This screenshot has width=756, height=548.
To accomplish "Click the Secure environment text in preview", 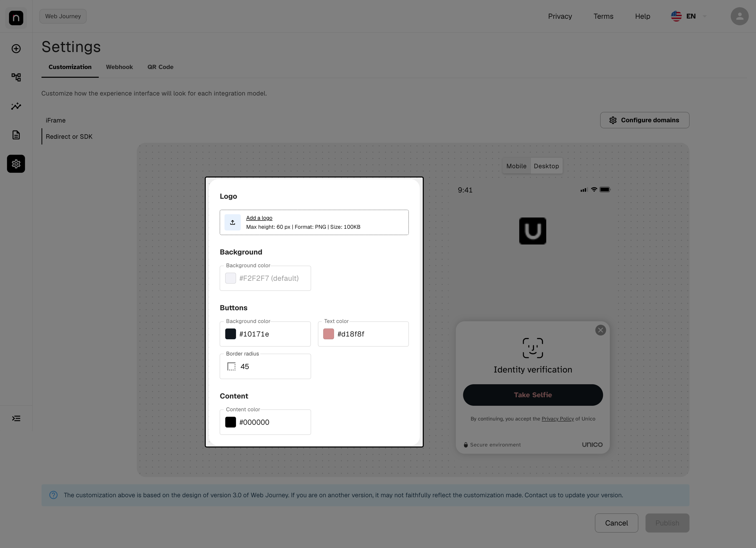I will coord(495,445).
